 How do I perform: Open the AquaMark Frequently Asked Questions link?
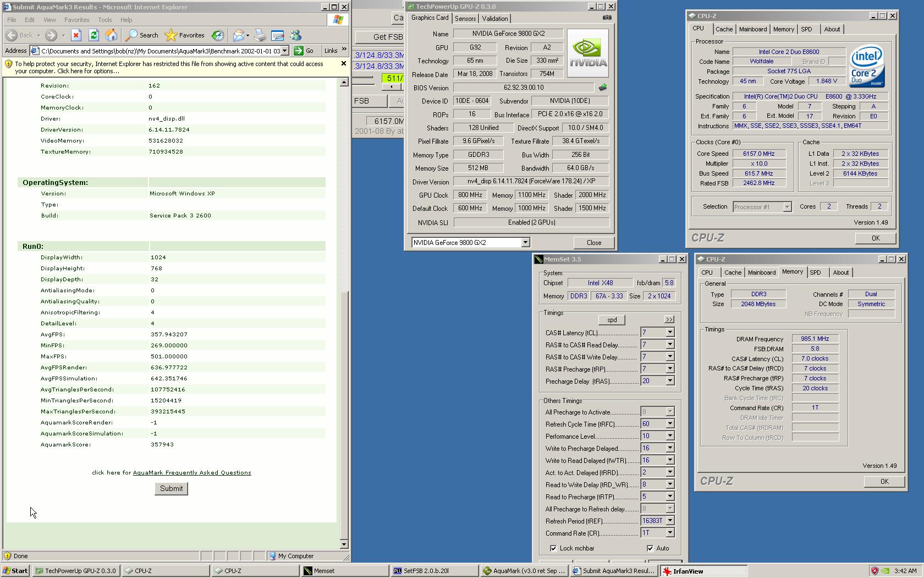192,472
